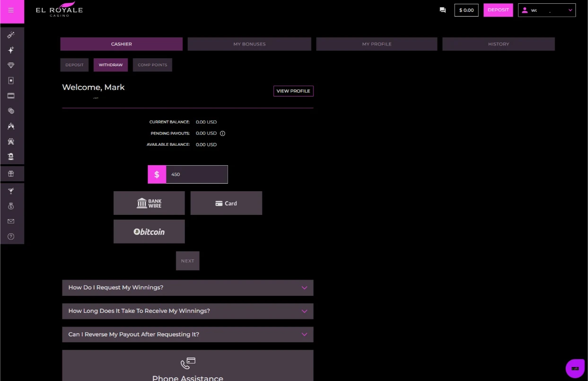Select the Card payment method
Image resolution: width=588 pixels, height=381 pixels.
[226, 203]
